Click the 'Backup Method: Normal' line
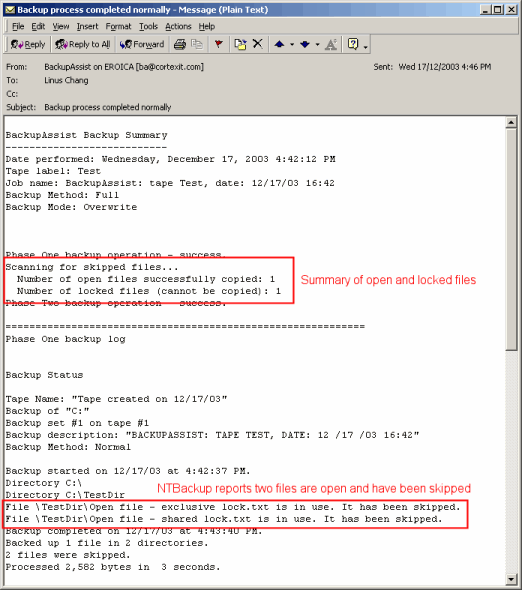The image size is (522, 590). tap(68, 447)
